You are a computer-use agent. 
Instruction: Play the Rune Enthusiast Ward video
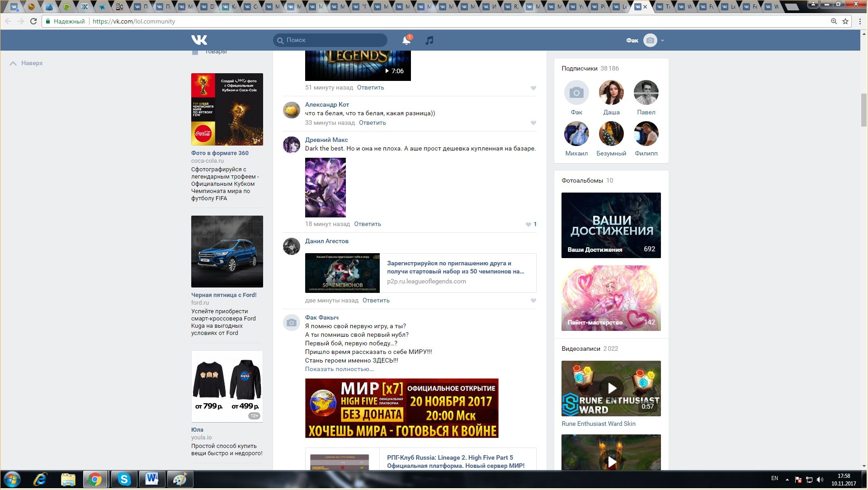pos(611,389)
